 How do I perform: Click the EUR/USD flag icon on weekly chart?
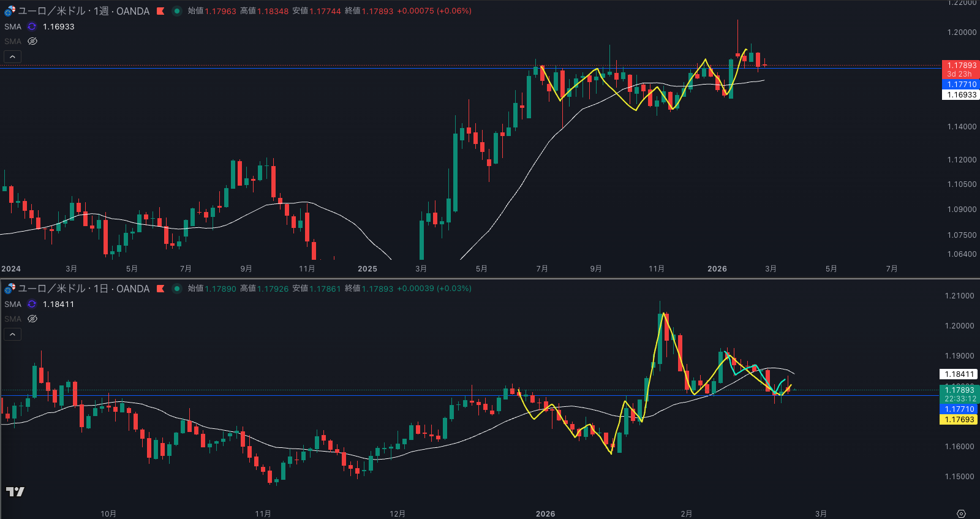(x=10, y=11)
